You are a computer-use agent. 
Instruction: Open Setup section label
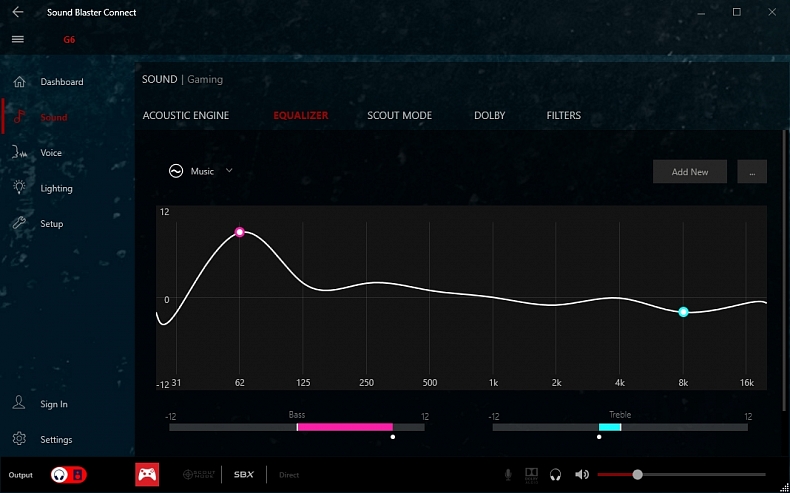(51, 224)
